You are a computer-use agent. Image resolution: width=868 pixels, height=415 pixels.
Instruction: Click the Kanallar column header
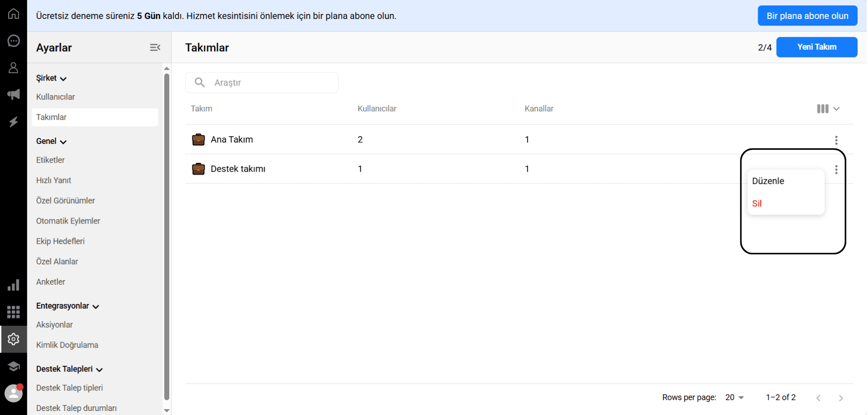tap(539, 109)
